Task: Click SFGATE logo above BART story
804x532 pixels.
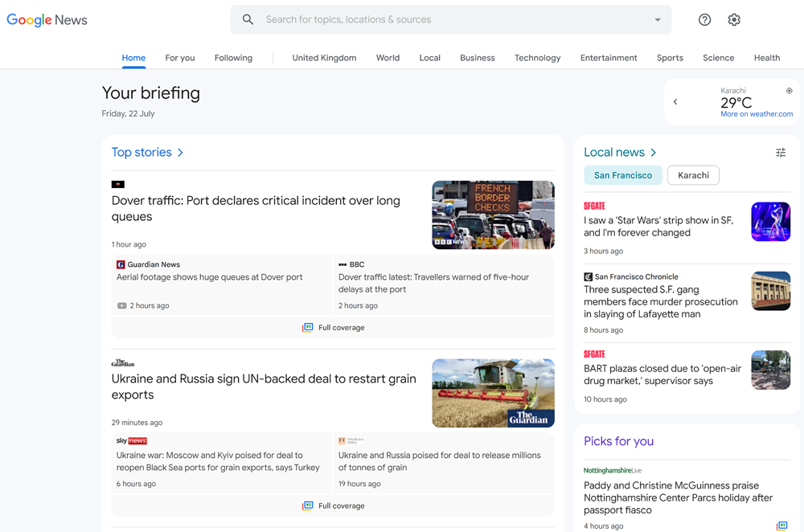Action: coord(594,354)
